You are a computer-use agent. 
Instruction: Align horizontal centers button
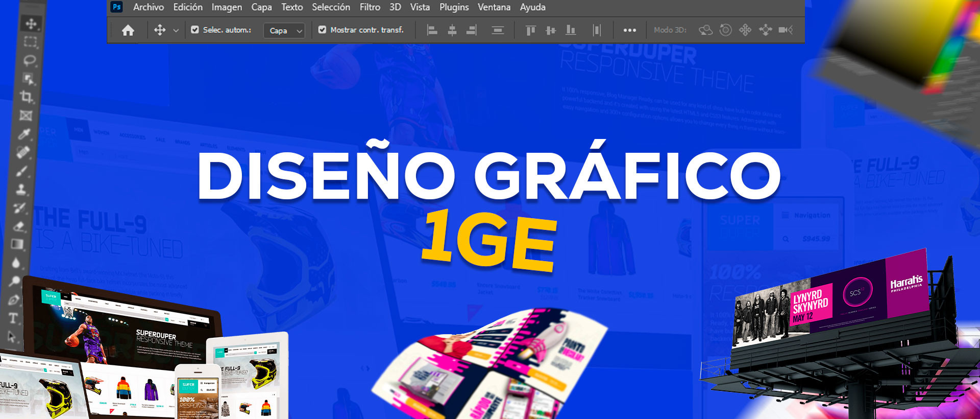click(x=452, y=30)
